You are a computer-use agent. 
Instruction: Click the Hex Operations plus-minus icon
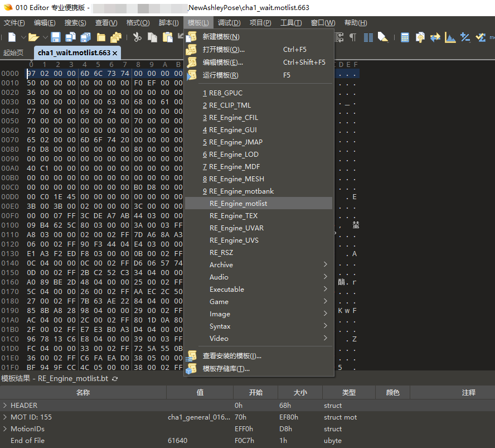465,37
